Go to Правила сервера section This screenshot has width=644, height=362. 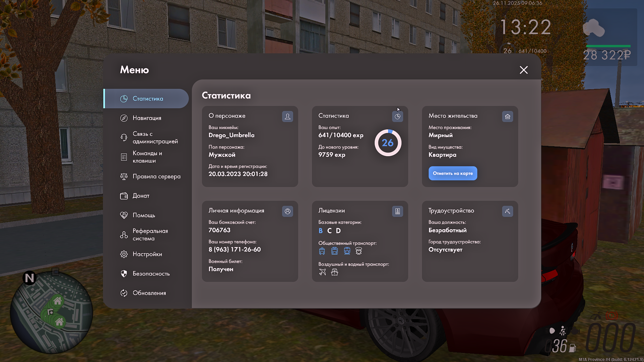click(156, 176)
